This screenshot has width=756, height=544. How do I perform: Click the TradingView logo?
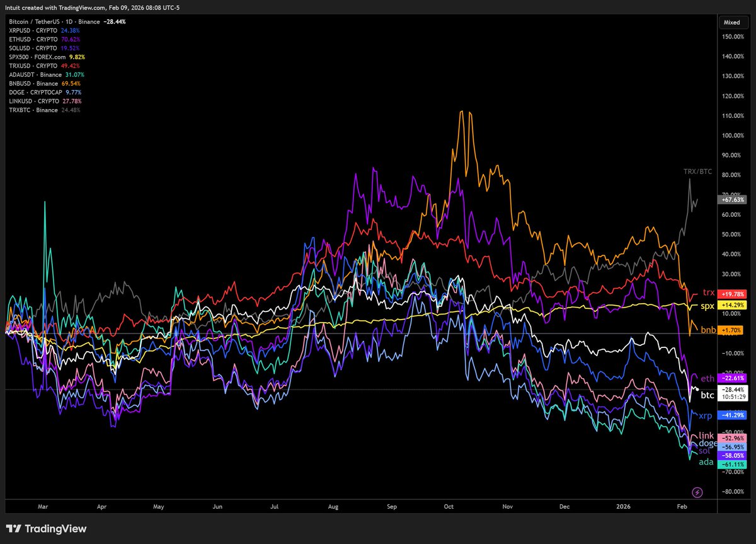pyautogui.click(x=47, y=529)
